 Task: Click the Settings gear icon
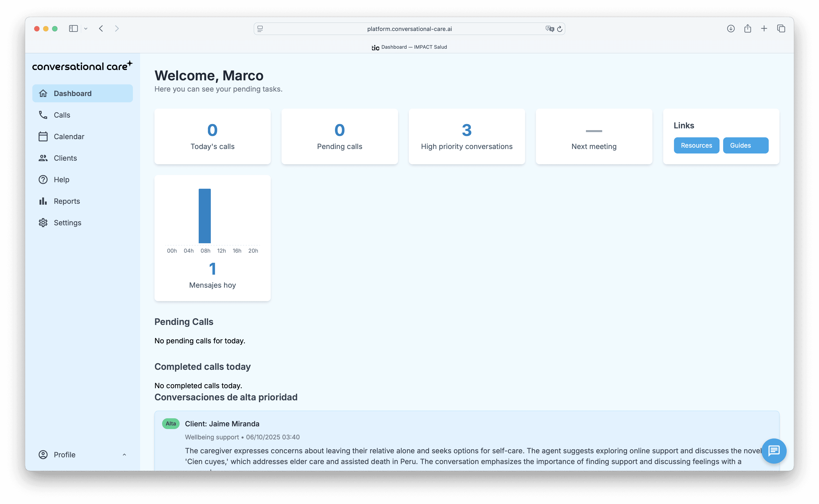43,223
